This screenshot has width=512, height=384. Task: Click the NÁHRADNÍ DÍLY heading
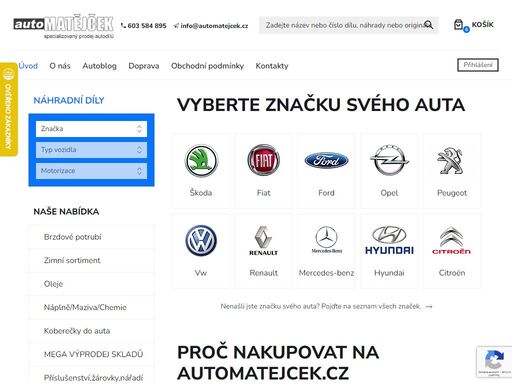69,100
